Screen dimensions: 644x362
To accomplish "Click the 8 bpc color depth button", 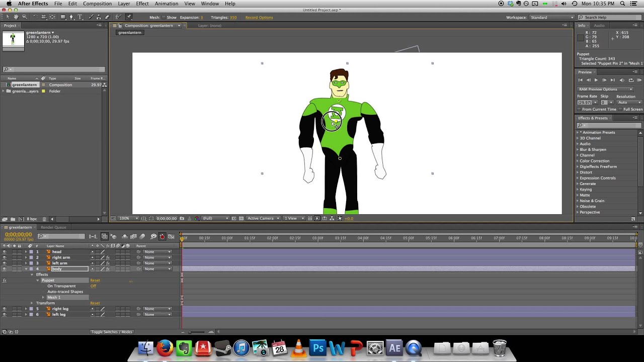I will (x=32, y=219).
